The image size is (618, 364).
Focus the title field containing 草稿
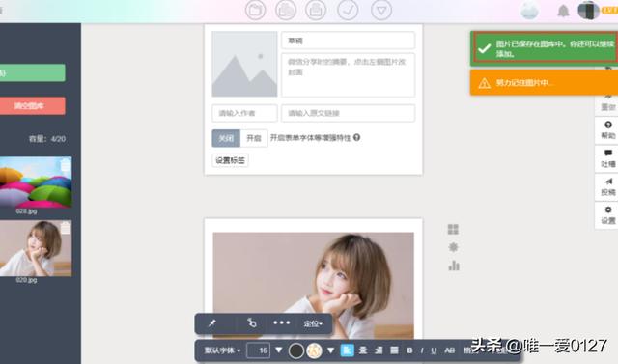click(348, 41)
